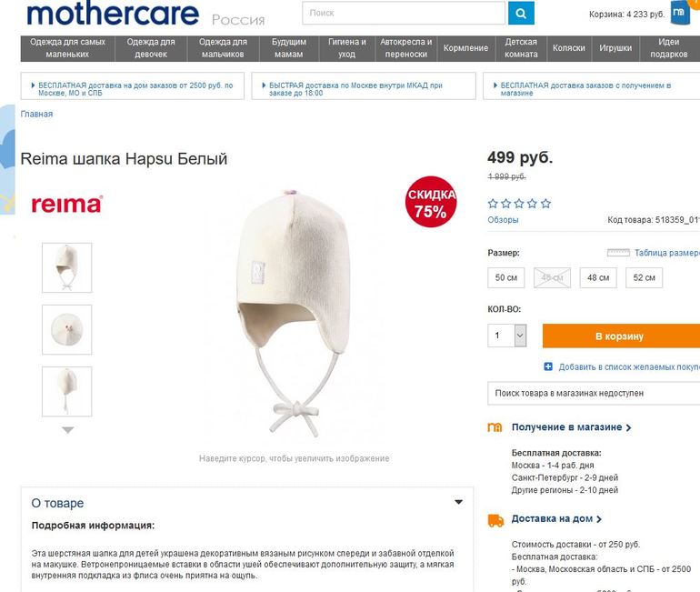Select size 48 см

pos(597,277)
